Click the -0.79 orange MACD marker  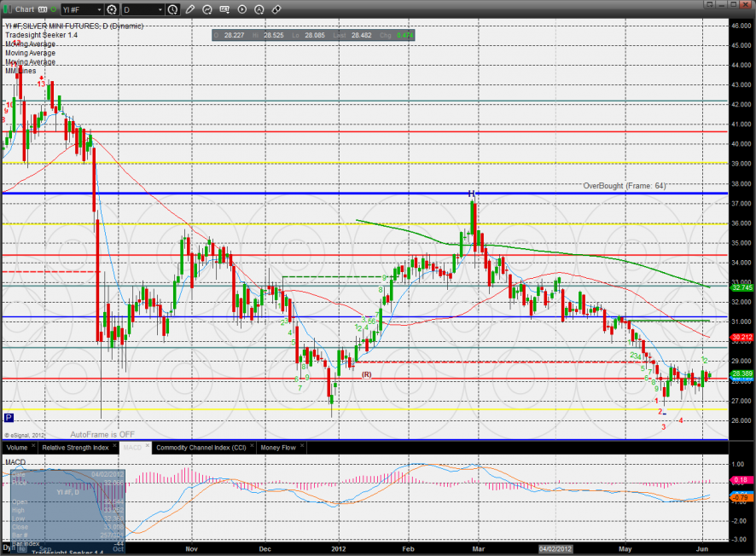[x=742, y=497]
